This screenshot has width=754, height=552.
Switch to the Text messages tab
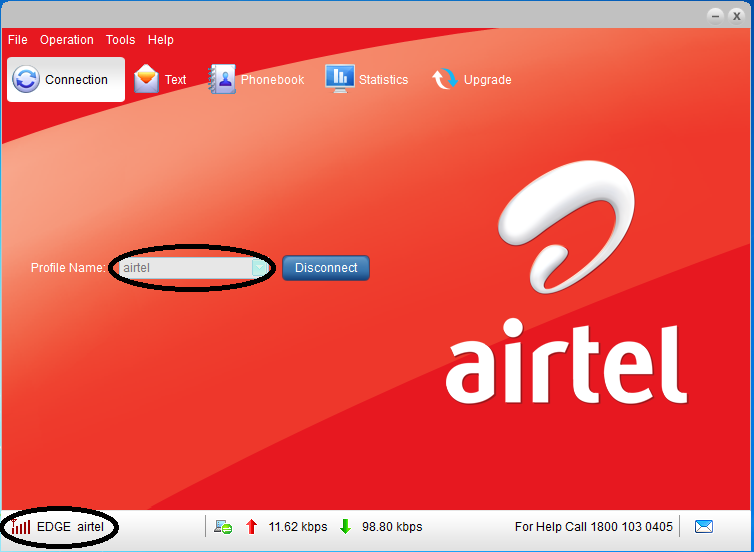click(x=160, y=79)
